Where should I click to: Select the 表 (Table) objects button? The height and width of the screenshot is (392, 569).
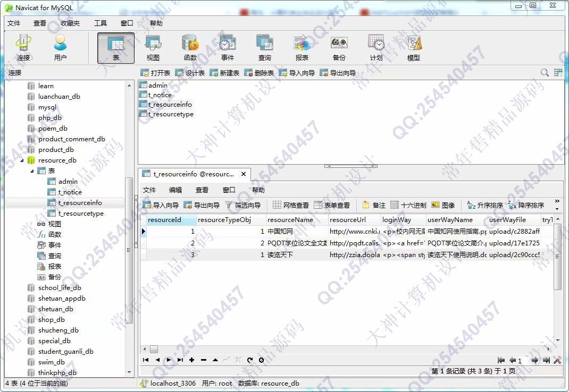tap(116, 48)
